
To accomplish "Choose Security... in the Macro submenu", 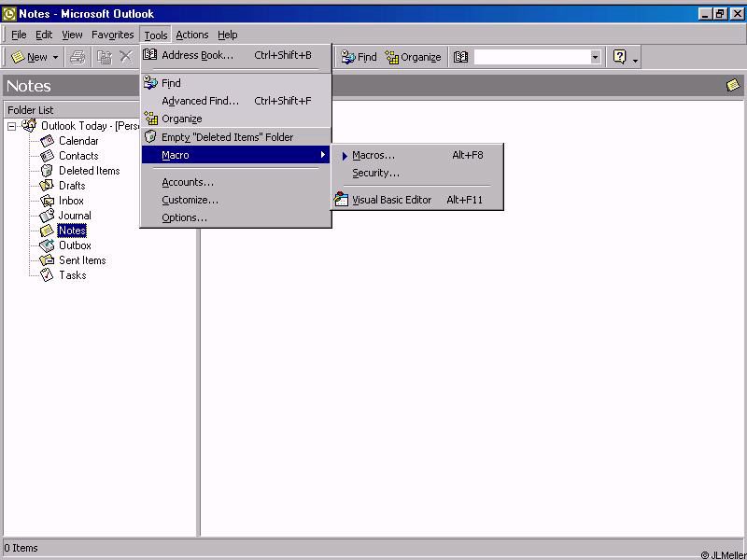I will tap(416, 173).
